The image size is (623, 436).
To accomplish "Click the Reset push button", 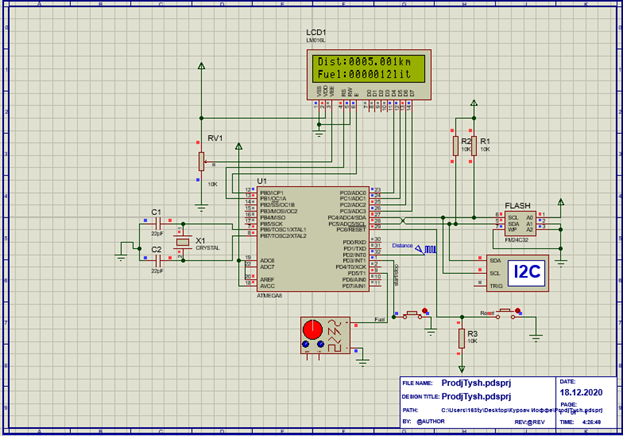I will [x=505, y=313].
